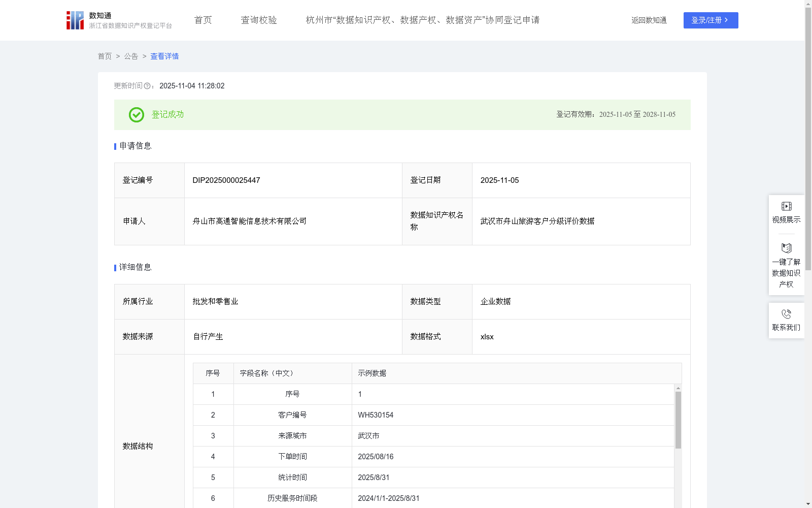Open the 查询校验 menu item

click(x=259, y=20)
